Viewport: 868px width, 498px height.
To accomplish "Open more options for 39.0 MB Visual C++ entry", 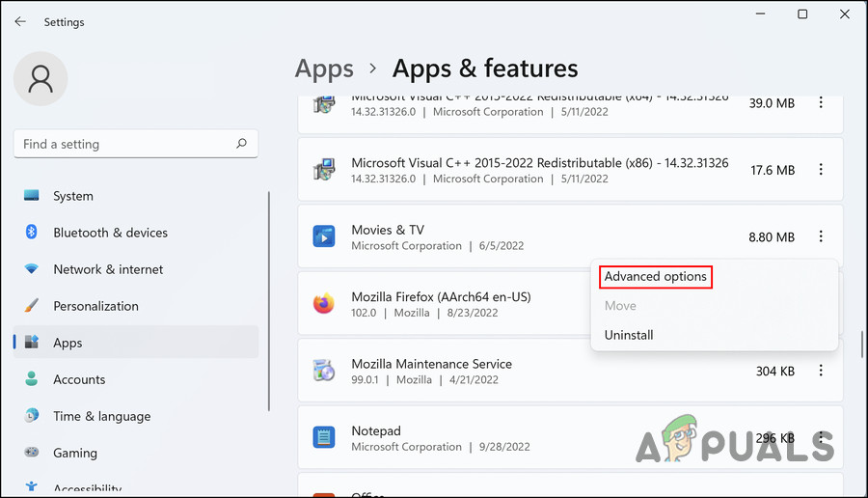I will [821, 102].
